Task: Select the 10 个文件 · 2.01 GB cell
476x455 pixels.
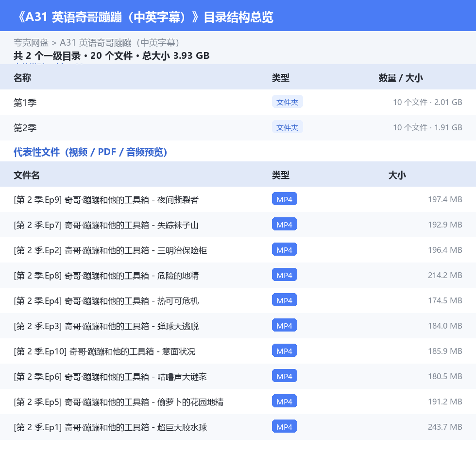Action: coord(427,102)
